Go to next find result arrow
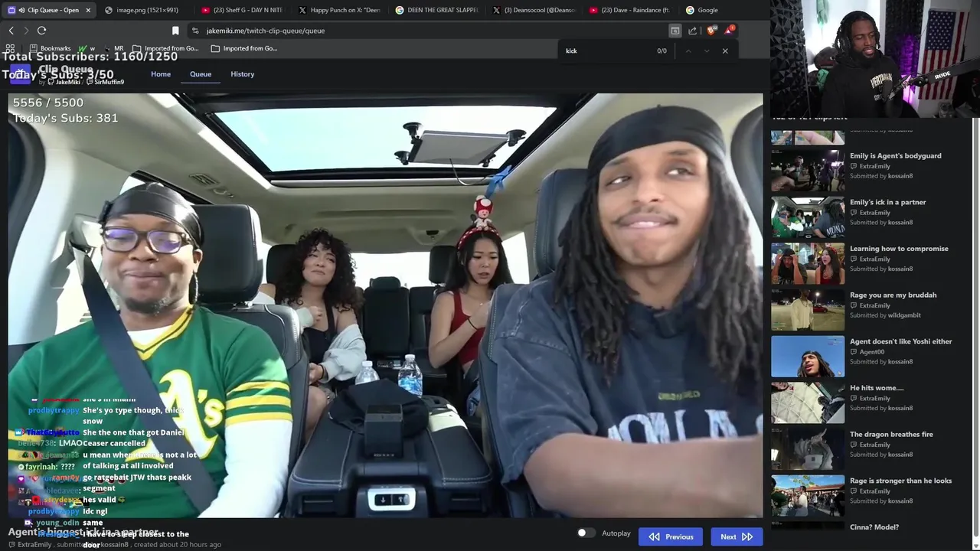This screenshot has height=551, width=980. coord(706,51)
